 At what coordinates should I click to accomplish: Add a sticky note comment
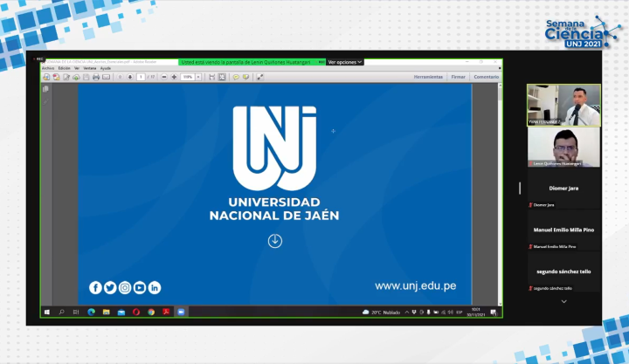click(236, 77)
